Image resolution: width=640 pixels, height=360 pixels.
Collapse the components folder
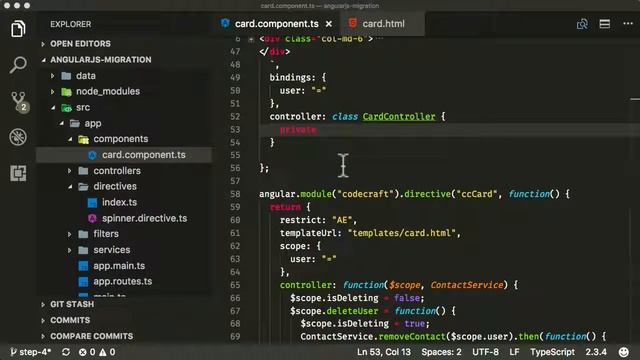70,139
